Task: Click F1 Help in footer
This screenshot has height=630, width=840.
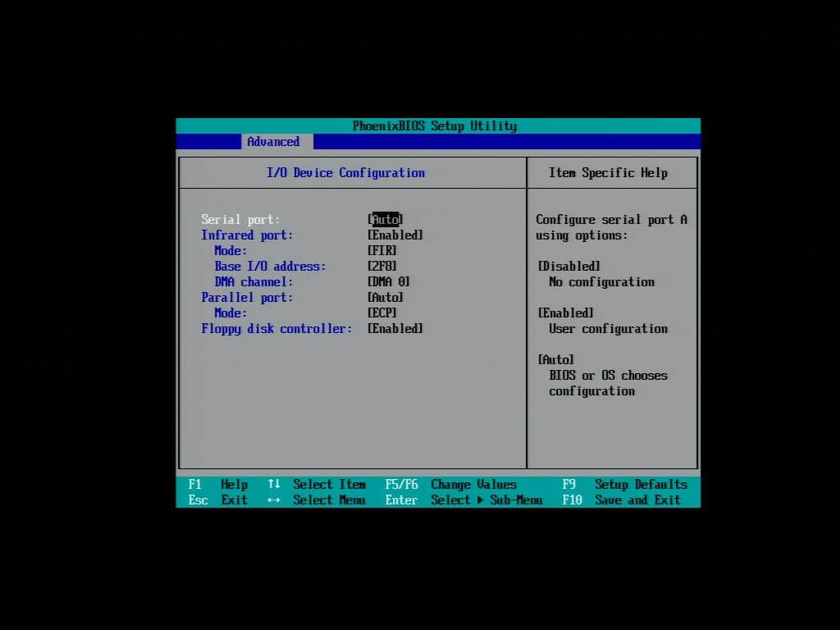Action: click(x=218, y=484)
